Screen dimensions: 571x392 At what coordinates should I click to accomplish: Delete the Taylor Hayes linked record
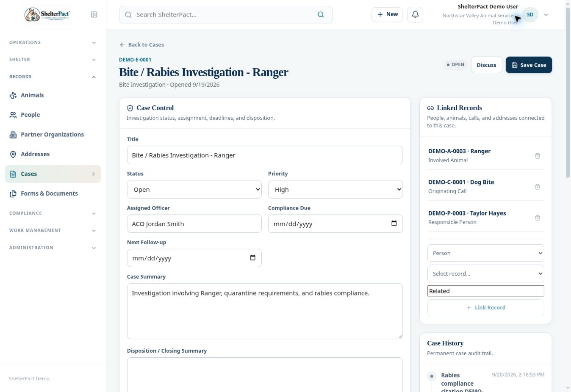(x=538, y=218)
